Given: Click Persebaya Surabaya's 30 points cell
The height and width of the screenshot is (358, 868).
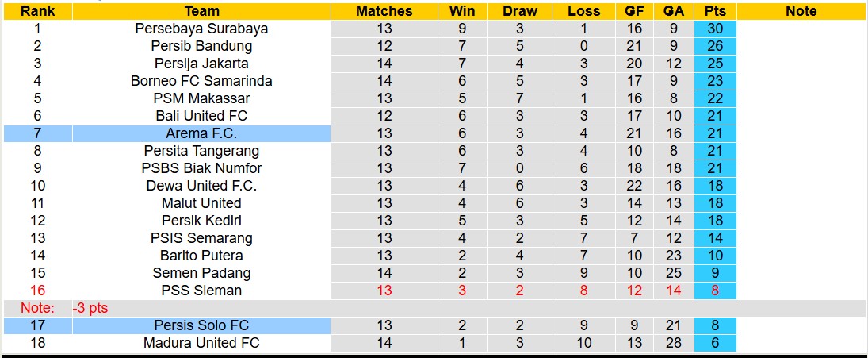Looking at the screenshot, I should coord(714,29).
